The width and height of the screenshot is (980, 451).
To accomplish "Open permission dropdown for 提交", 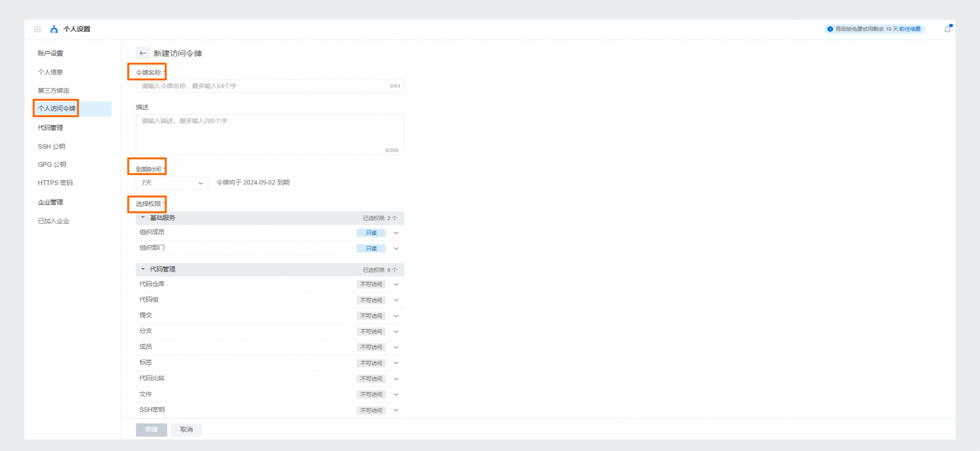I will point(396,316).
